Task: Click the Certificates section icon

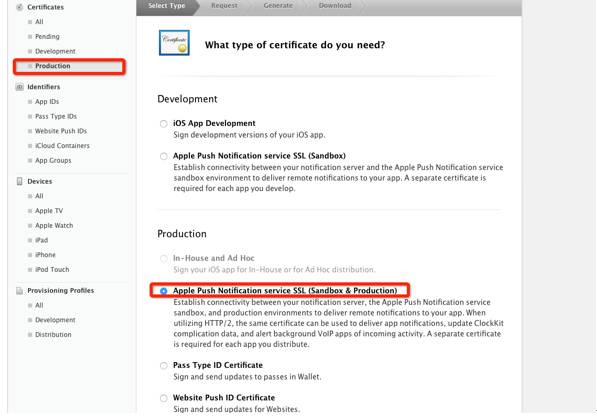Action: [19, 7]
